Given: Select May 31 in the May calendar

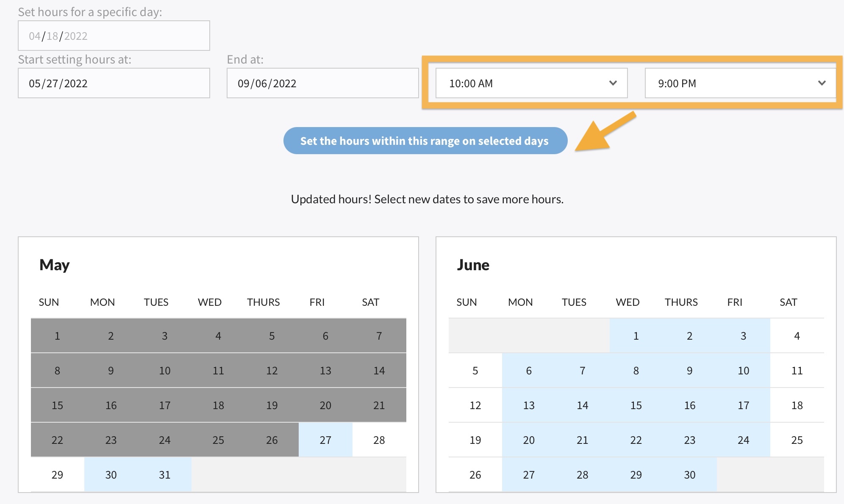Looking at the screenshot, I should pos(164,475).
